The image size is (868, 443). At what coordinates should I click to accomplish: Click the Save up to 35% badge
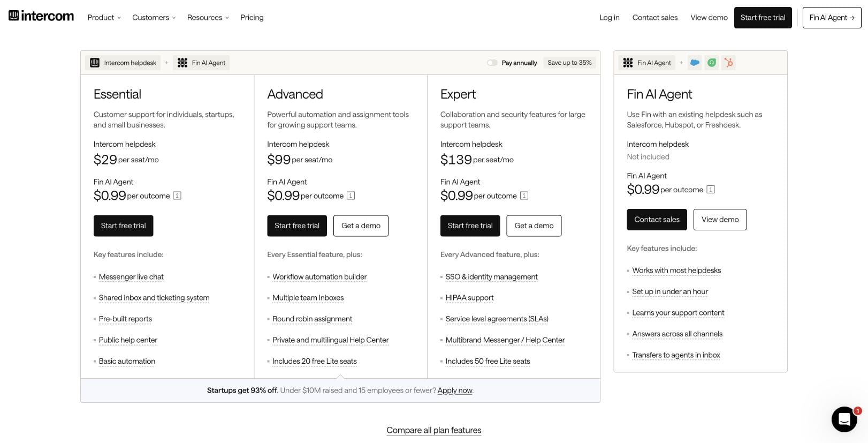[569, 63]
